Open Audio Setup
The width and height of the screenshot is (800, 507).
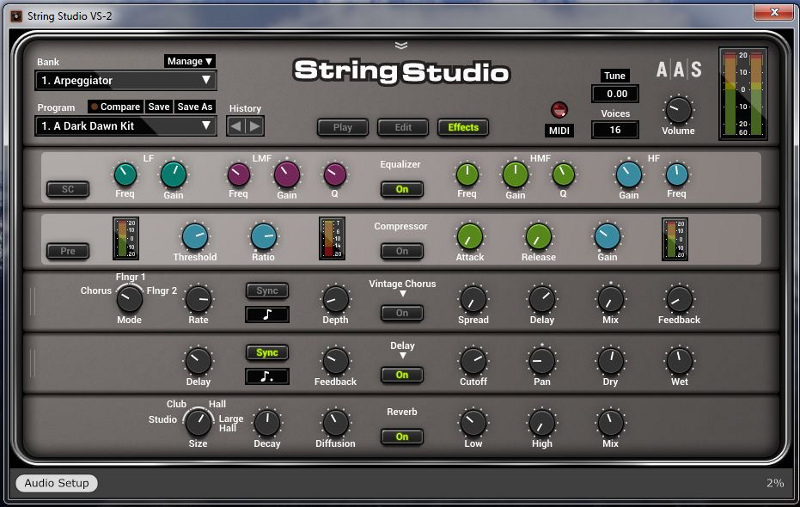pos(57,483)
